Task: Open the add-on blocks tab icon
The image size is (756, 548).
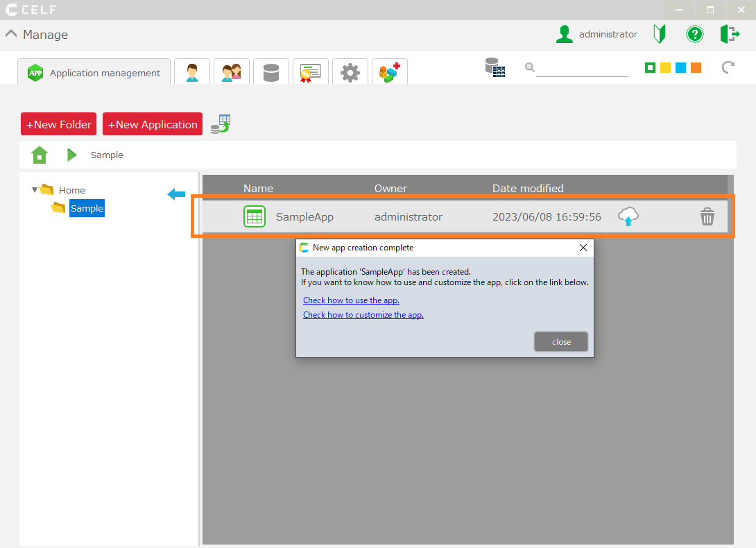Action: point(389,72)
